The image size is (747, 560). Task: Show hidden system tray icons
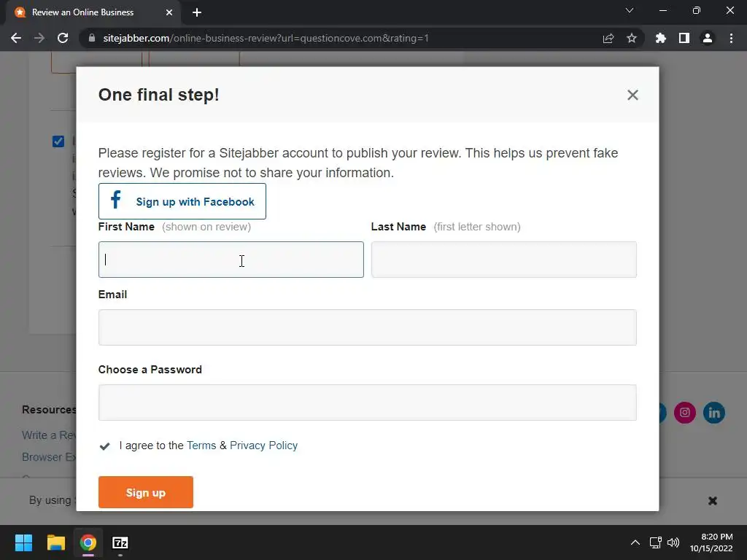pyautogui.click(x=635, y=542)
